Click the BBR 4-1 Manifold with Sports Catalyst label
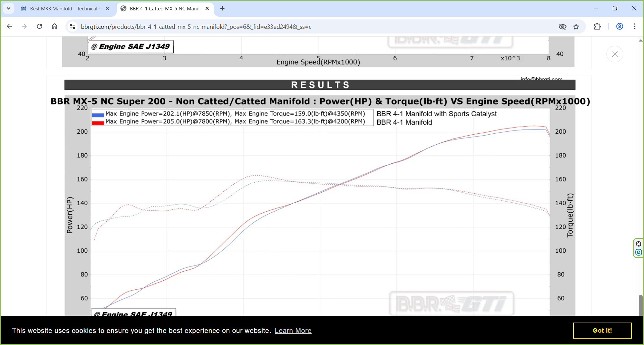Screen dimensions: 644x345 coord(436,114)
